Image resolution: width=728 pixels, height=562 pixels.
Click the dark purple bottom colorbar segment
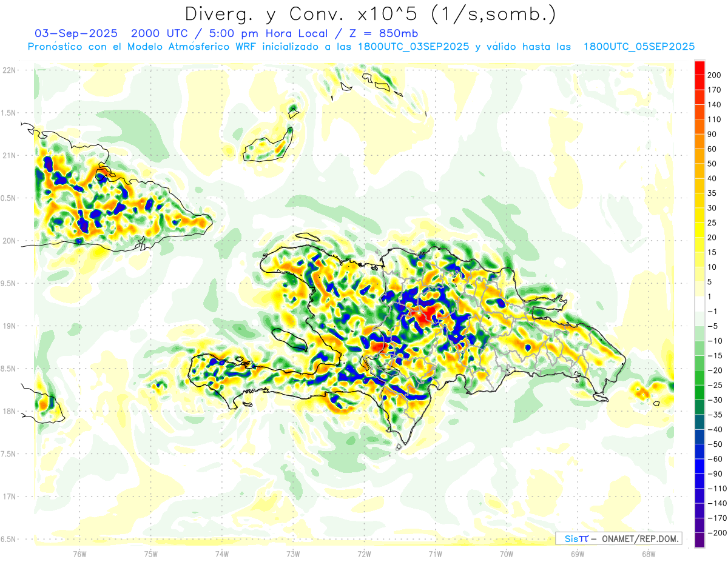[699, 540]
